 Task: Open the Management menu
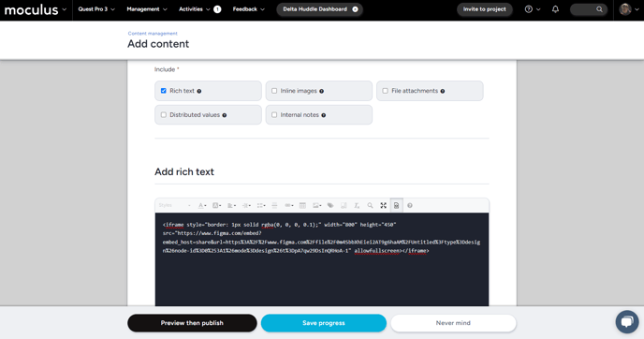pos(147,9)
